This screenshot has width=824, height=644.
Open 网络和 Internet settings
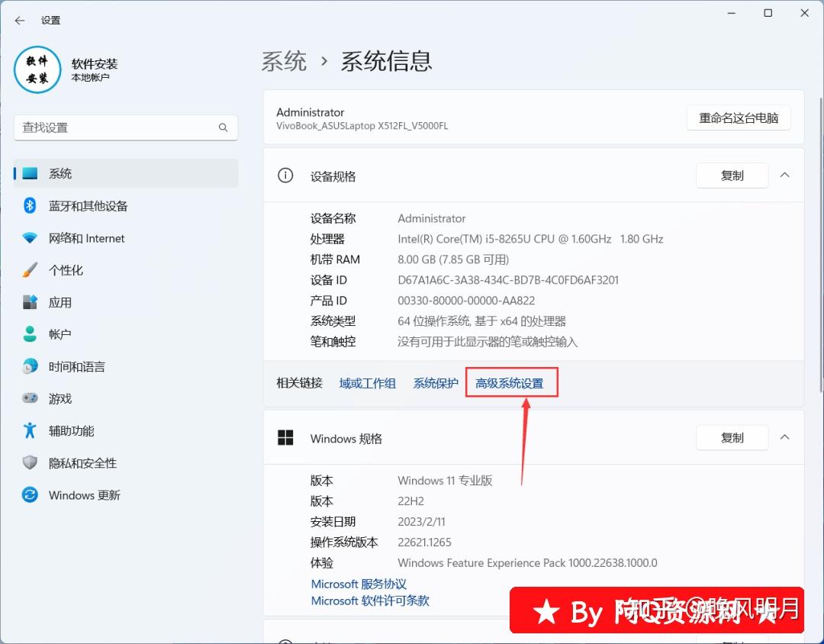click(x=86, y=238)
